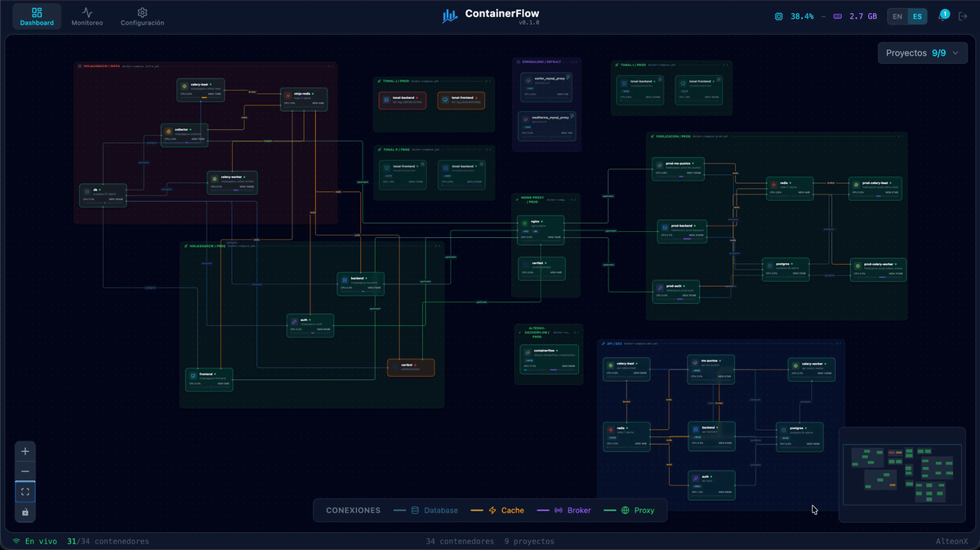Select the celery-beat node in NINJASABACW INFRA
The image size is (980, 550).
click(x=200, y=89)
